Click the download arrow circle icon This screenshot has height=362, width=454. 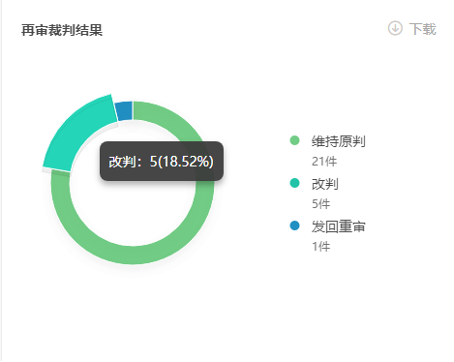(x=395, y=28)
